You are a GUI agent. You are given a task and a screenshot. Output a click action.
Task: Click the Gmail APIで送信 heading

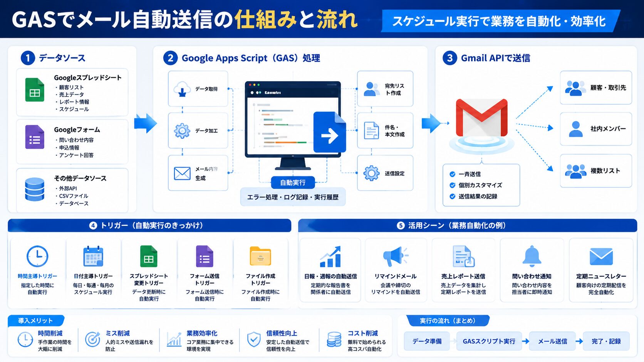(x=495, y=58)
